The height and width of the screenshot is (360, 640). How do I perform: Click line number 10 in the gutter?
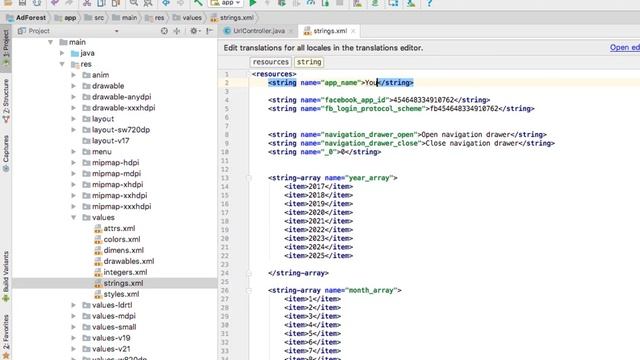click(x=225, y=152)
